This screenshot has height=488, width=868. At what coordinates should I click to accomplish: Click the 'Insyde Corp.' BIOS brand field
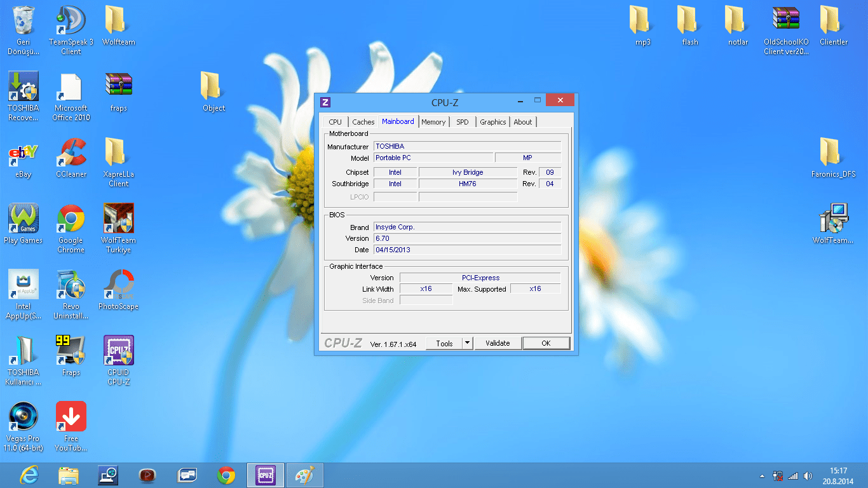(467, 227)
